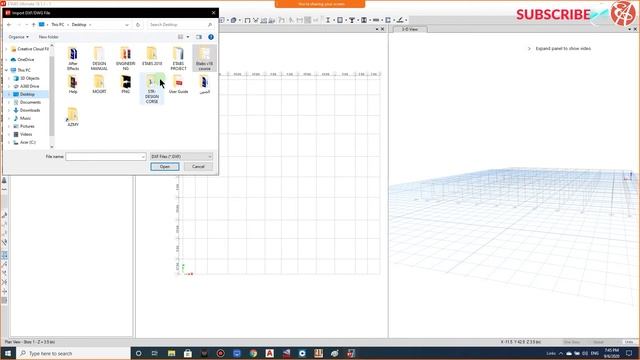The width and height of the screenshot is (640, 360).
Task: Click the Windows Start button
Action: tap(8, 353)
